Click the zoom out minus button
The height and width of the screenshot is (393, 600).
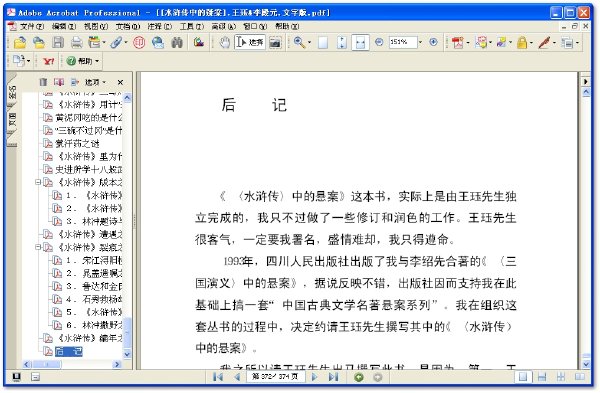pyautogui.click(x=379, y=42)
